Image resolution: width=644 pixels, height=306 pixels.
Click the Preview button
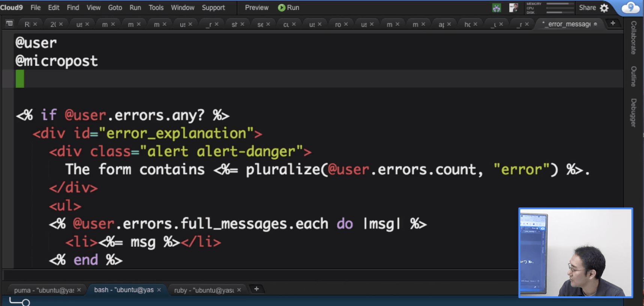(257, 7)
